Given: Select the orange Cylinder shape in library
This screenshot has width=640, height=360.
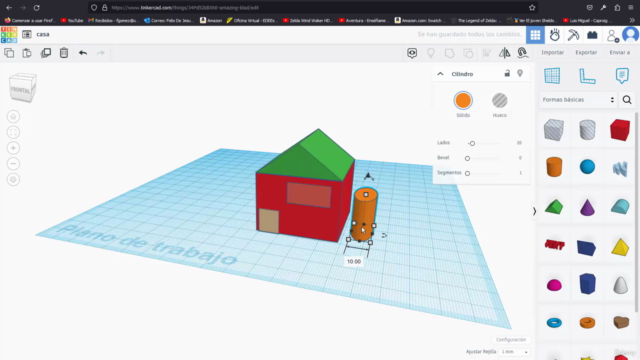Looking at the screenshot, I should (x=554, y=167).
